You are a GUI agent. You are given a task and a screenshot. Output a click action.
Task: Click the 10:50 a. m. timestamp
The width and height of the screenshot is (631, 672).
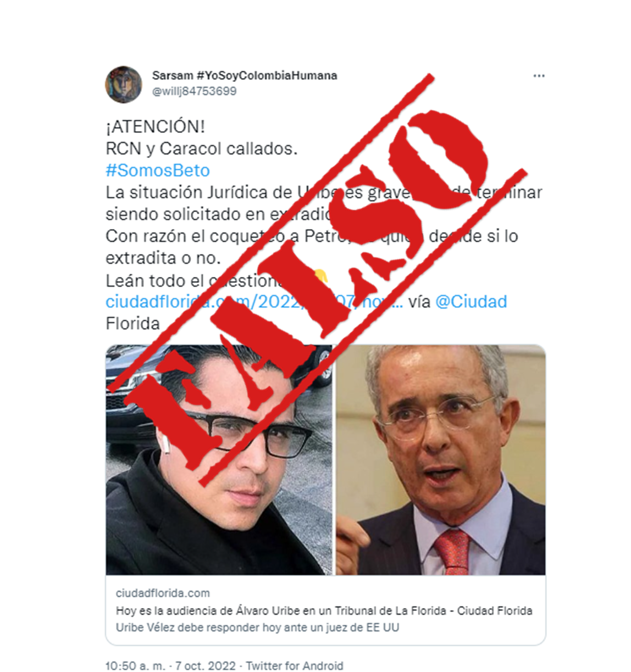pyautogui.click(x=135, y=665)
